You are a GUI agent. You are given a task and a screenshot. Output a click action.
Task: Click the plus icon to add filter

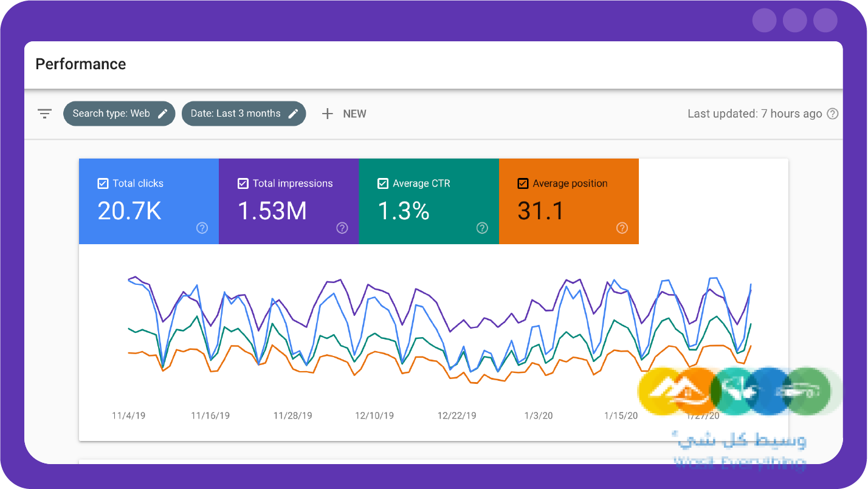(328, 114)
